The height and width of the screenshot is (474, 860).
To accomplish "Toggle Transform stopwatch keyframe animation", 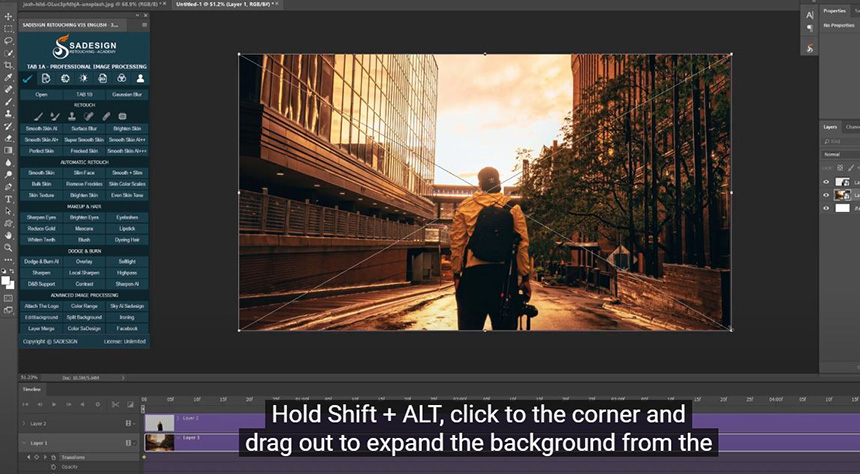I will (54, 457).
